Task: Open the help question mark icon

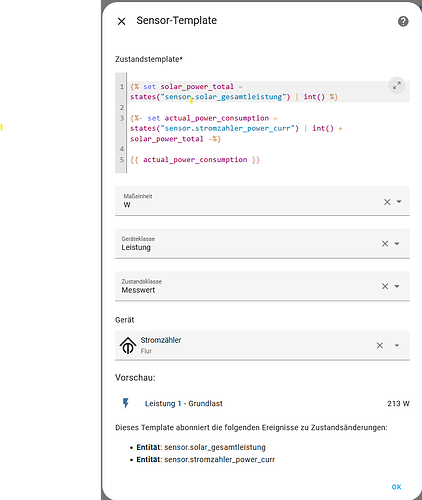Action: 403,21
